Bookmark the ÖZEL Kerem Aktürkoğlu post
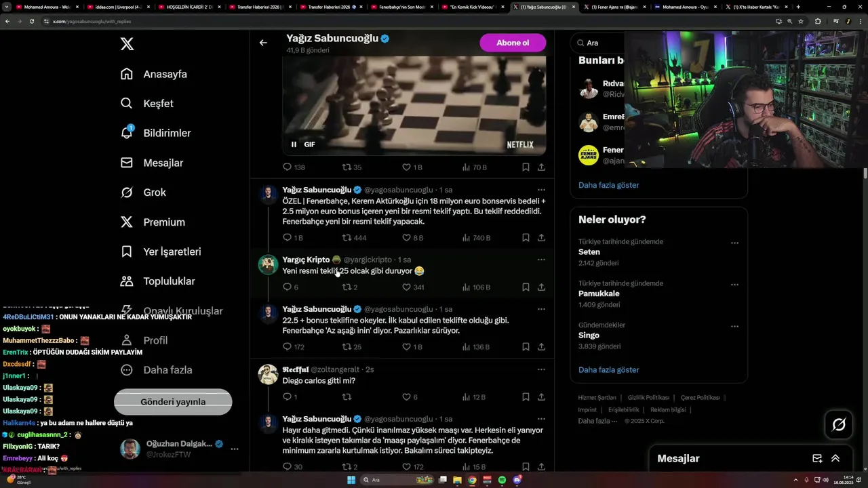The image size is (868, 488). click(x=526, y=238)
